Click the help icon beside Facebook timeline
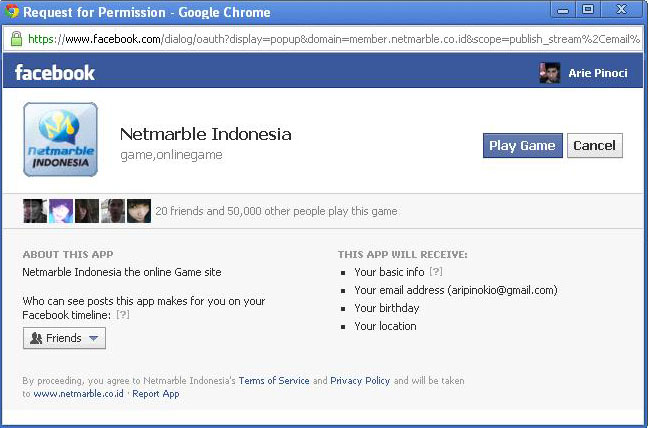 pyautogui.click(x=123, y=314)
